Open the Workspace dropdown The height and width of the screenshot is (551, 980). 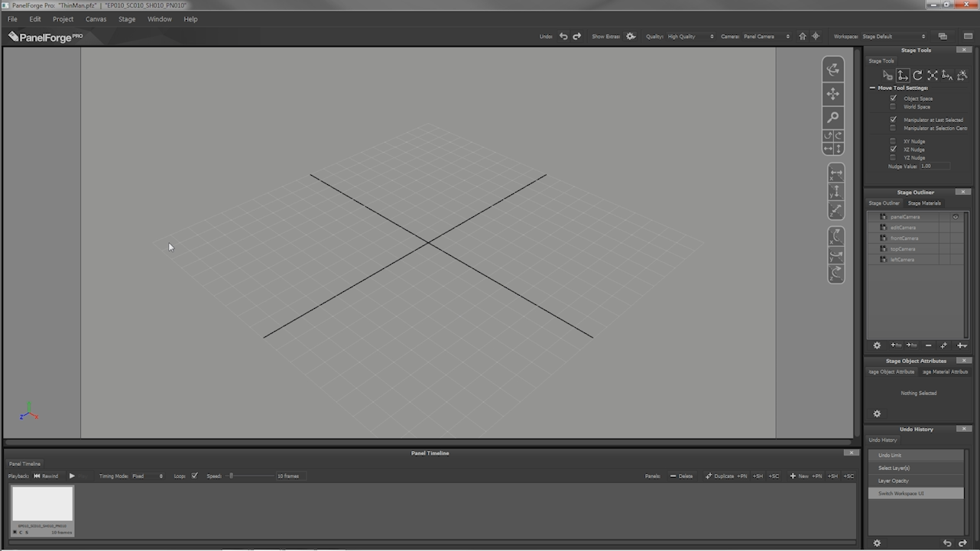[893, 37]
